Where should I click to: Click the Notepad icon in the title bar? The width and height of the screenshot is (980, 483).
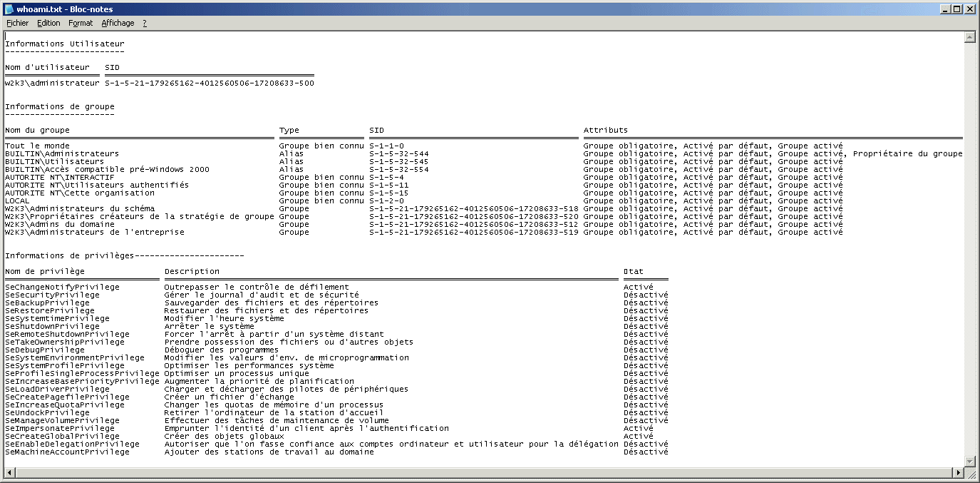coord(9,9)
